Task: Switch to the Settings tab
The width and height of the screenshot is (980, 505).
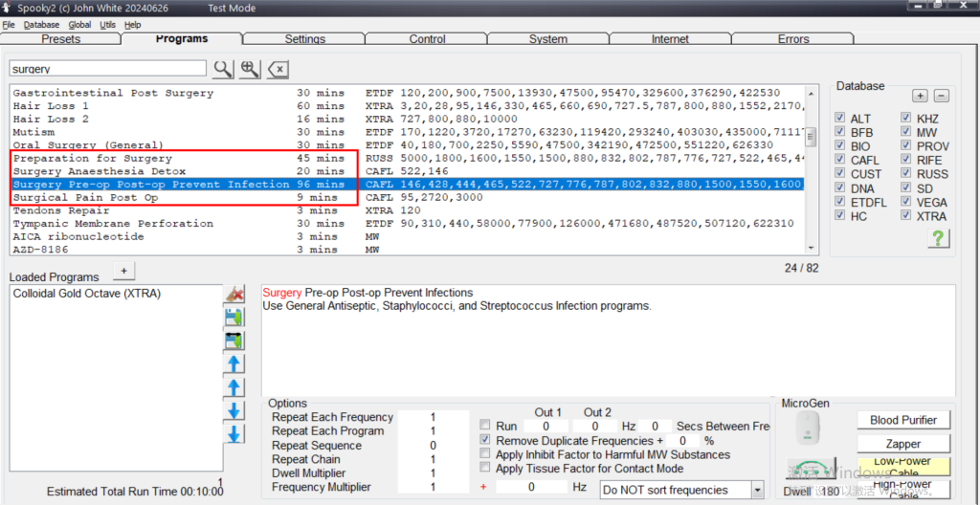Action: point(305,39)
